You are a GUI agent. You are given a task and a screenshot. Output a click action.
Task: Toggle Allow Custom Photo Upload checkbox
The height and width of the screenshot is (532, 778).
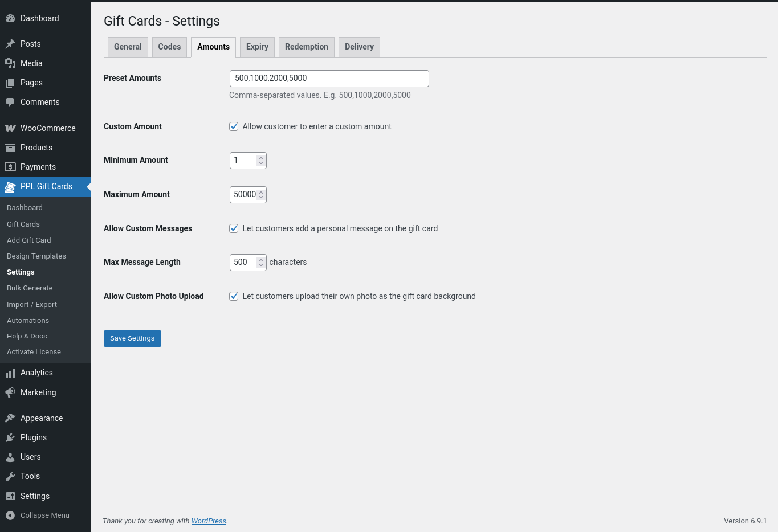(234, 296)
